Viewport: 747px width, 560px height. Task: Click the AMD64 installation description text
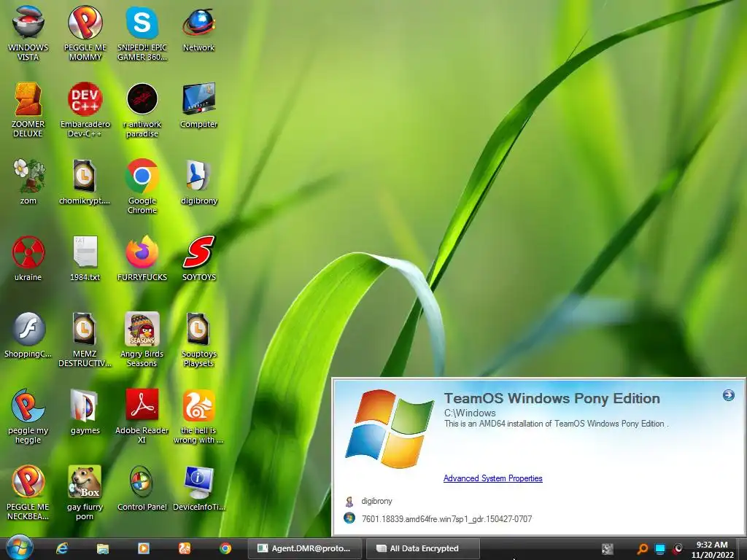point(556,424)
